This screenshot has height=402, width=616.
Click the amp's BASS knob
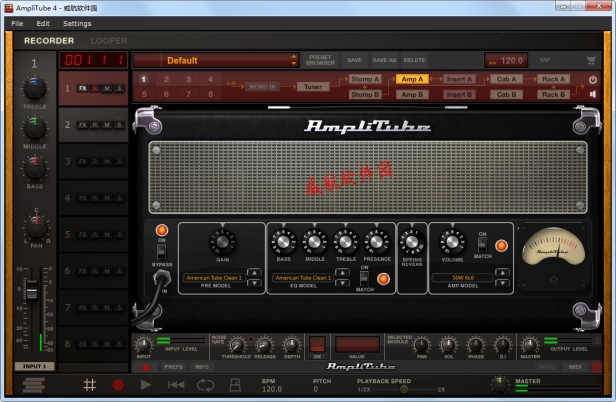point(283,242)
